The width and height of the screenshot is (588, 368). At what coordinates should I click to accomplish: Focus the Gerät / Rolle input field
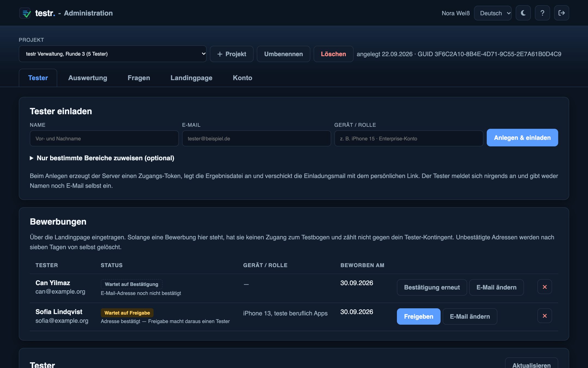pos(409,138)
